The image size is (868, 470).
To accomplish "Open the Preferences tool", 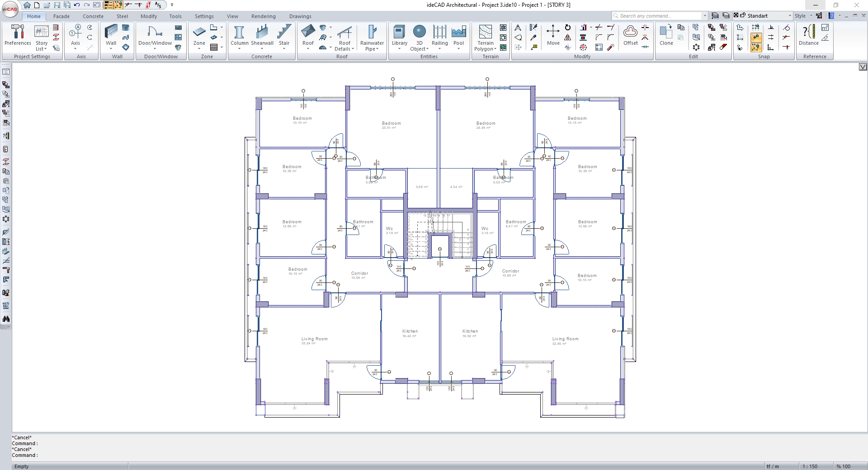I will tap(18, 36).
